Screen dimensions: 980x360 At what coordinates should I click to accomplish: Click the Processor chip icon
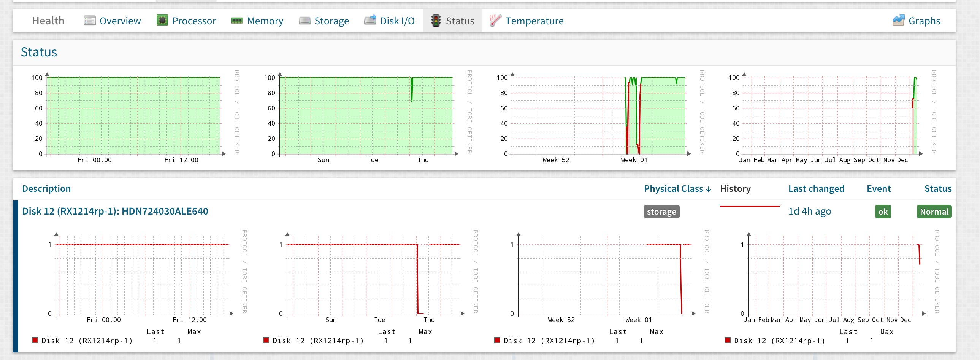click(x=162, y=21)
